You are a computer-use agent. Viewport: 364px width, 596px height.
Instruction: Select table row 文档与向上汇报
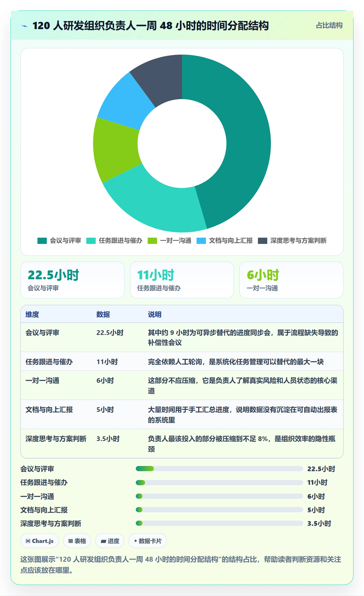[182, 414]
